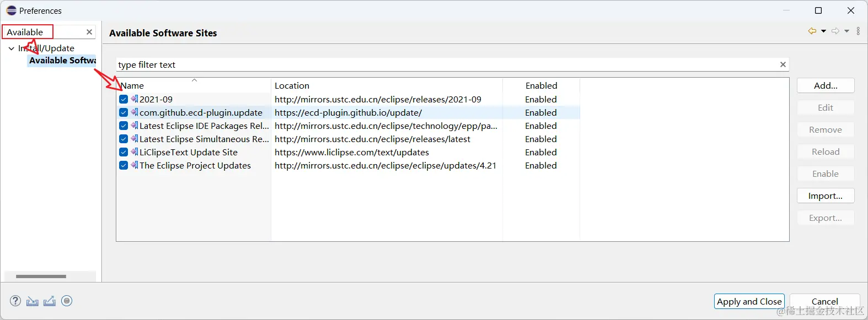Click the Reload button
Screen dimensions: 868x320
click(826, 151)
